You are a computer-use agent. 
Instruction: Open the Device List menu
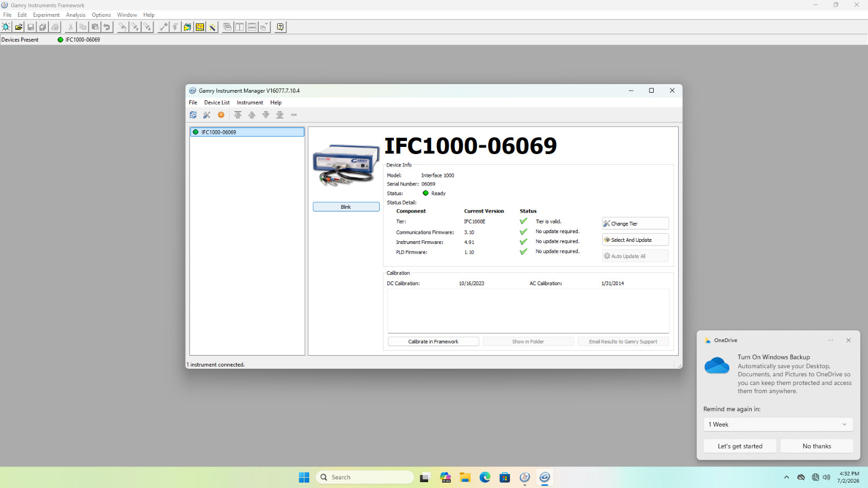(216, 102)
